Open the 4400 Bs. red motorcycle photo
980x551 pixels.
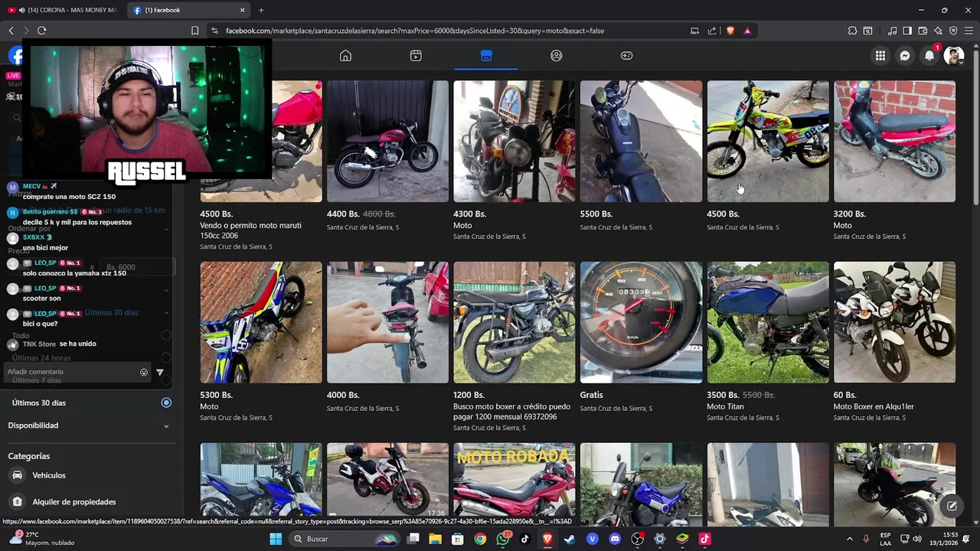pos(387,142)
